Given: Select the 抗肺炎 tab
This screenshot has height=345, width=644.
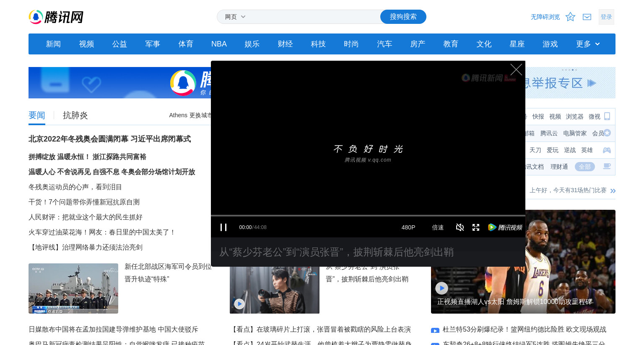Looking at the screenshot, I should [75, 115].
